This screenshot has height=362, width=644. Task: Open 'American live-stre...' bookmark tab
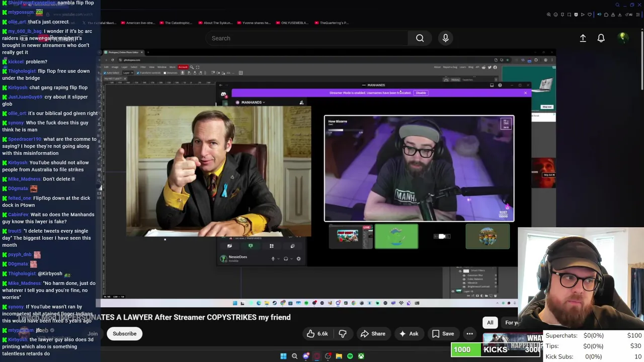coord(137,23)
